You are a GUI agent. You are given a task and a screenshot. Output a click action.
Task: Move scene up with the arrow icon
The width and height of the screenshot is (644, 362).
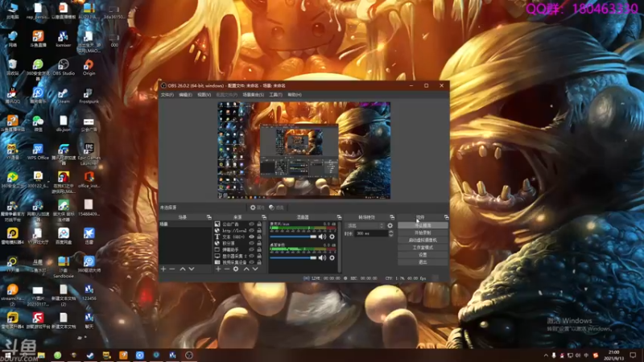click(183, 269)
